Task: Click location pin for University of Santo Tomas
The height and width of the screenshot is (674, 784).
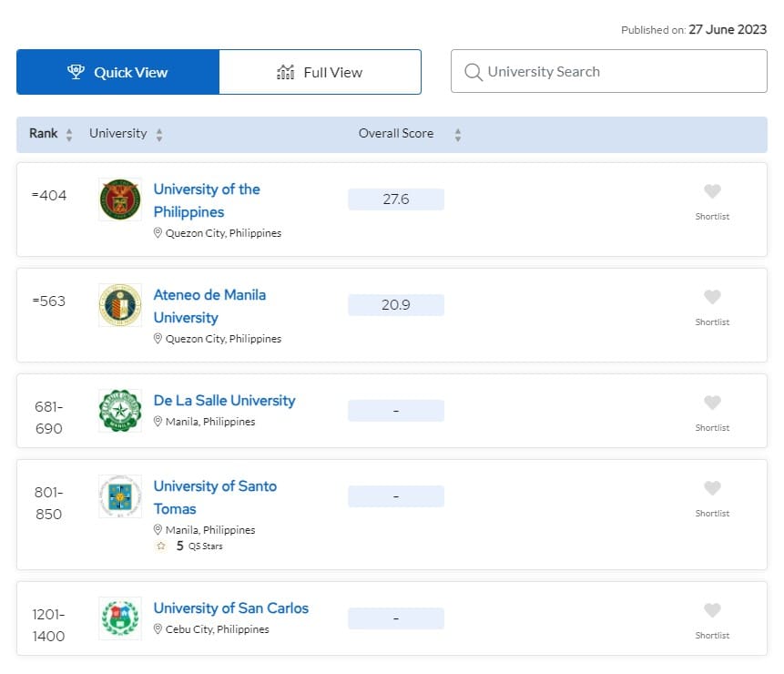Action: pyautogui.click(x=158, y=529)
